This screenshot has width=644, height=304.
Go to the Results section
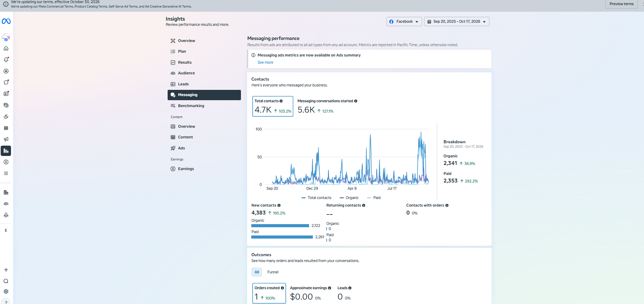[x=204, y=62]
